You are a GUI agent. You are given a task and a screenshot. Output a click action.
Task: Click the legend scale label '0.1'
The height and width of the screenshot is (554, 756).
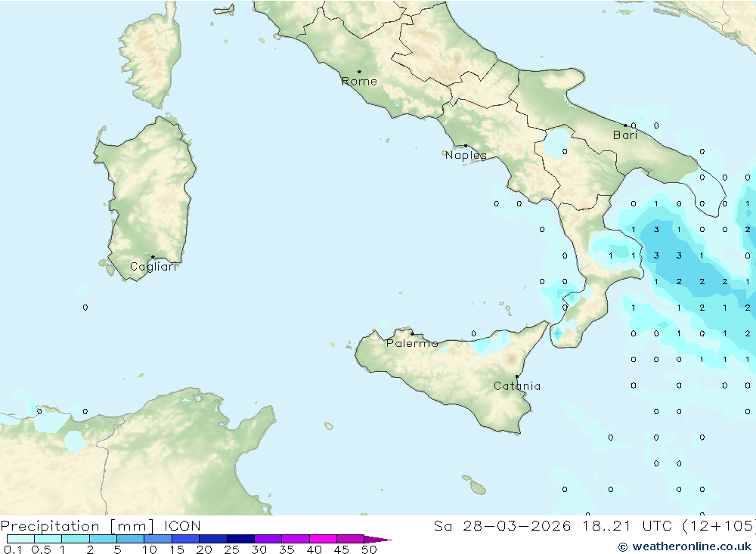pyautogui.click(x=13, y=549)
